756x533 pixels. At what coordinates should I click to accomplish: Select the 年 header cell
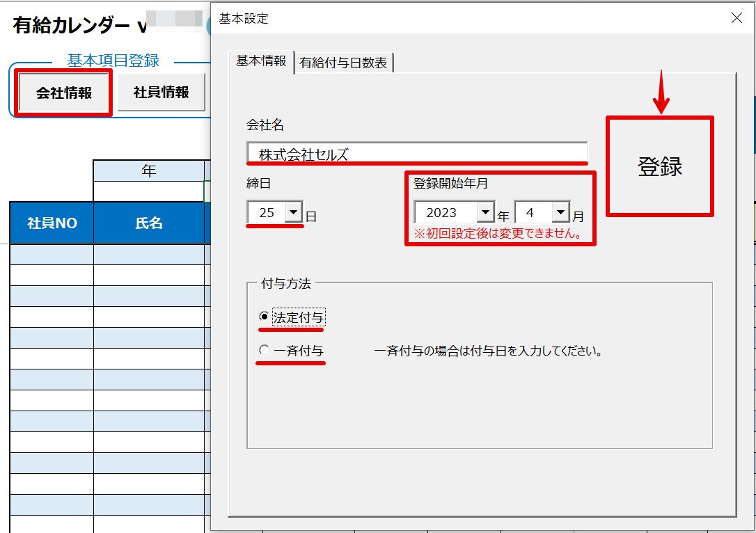[148, 170]
